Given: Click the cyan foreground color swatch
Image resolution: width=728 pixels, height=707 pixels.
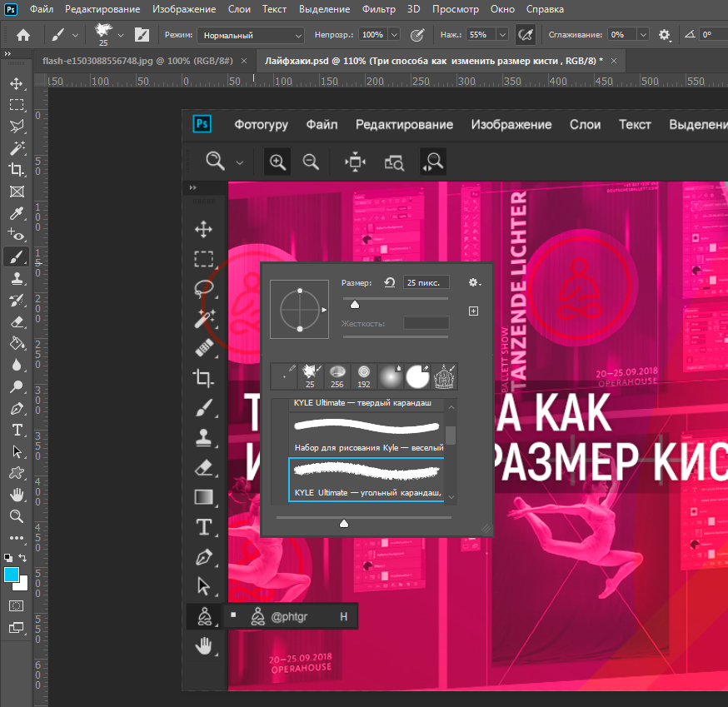Looking at the screenshot, I should tap(12, 575).
